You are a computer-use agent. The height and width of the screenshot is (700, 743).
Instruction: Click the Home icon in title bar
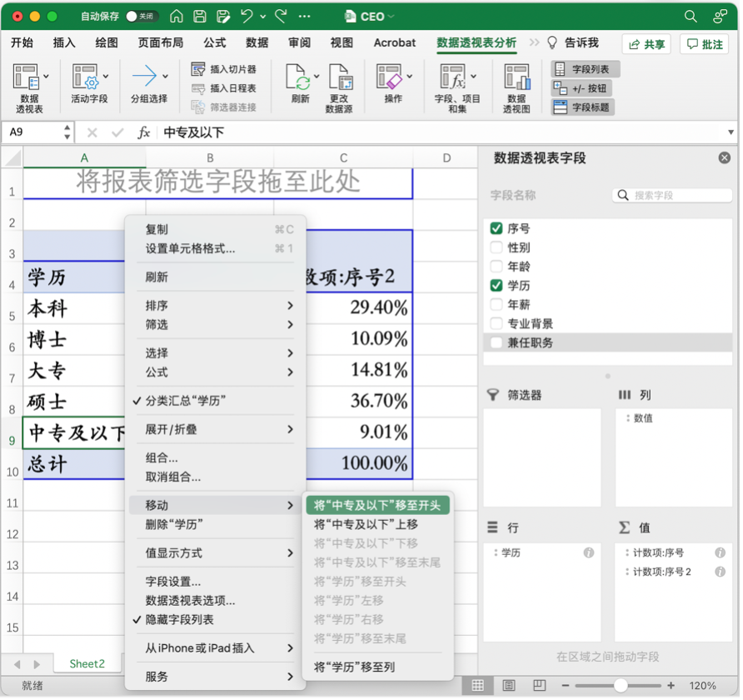[177, 17]
